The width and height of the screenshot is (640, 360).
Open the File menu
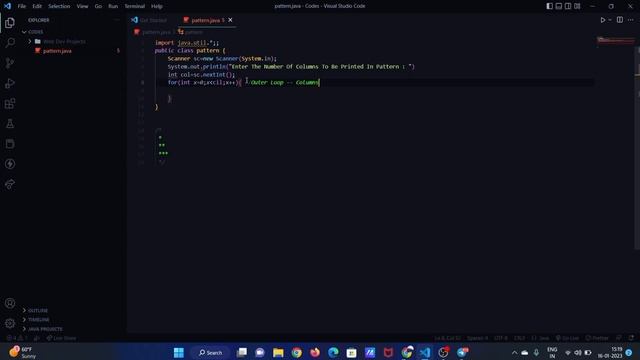pyautogui.click(x=22, y=6)
